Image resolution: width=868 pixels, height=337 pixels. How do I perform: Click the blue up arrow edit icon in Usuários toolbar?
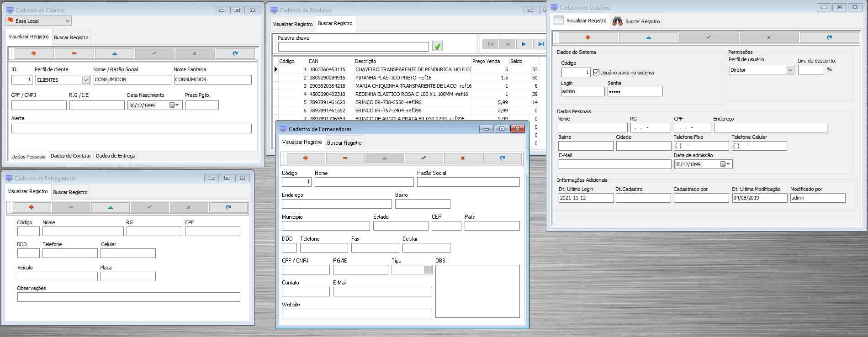coord(649,37)
